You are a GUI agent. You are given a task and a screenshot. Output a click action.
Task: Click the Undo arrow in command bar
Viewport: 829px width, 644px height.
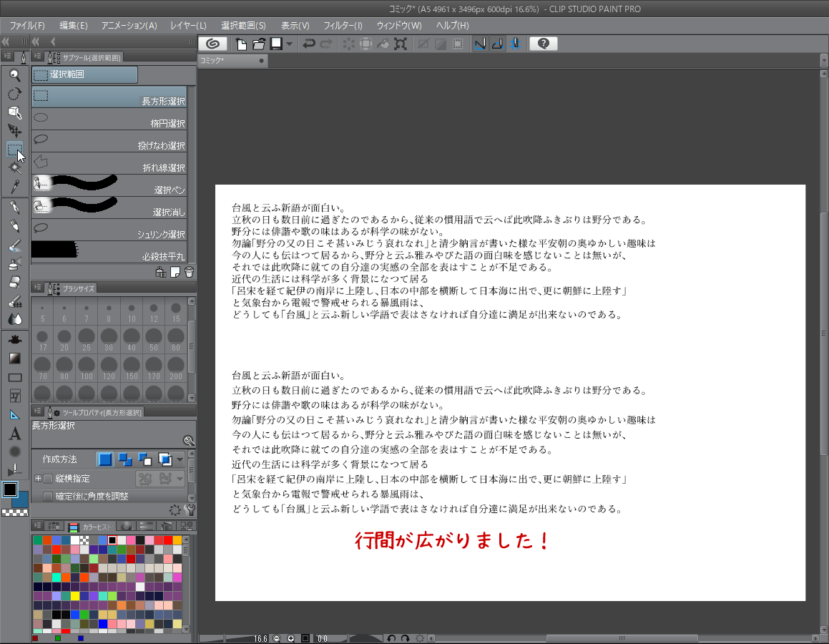tap(309, 44)
